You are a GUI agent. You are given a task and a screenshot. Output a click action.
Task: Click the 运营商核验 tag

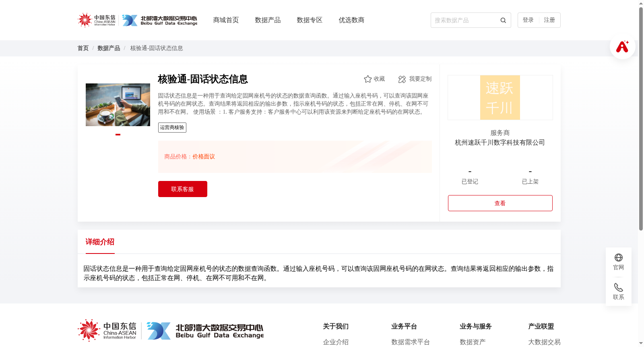pyautogui.click(x=172, y=128)
